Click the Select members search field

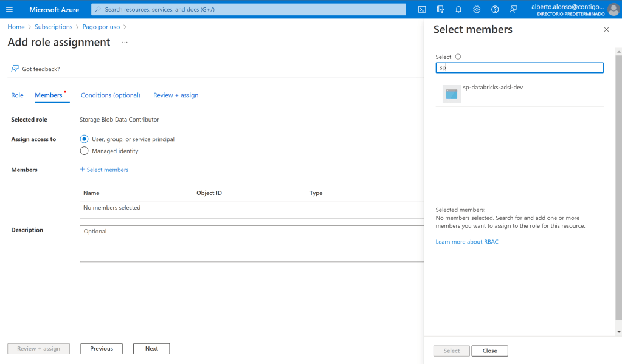point(519,68)
